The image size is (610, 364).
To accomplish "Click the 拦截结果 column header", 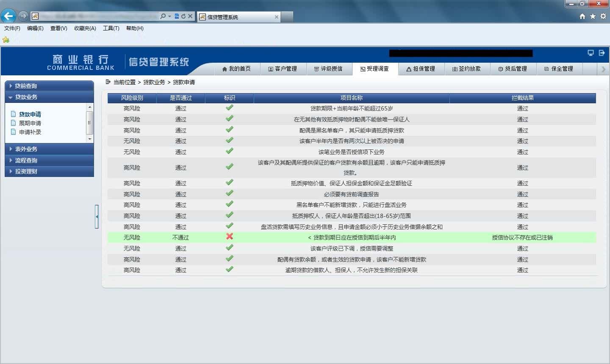I will [523, 98].
